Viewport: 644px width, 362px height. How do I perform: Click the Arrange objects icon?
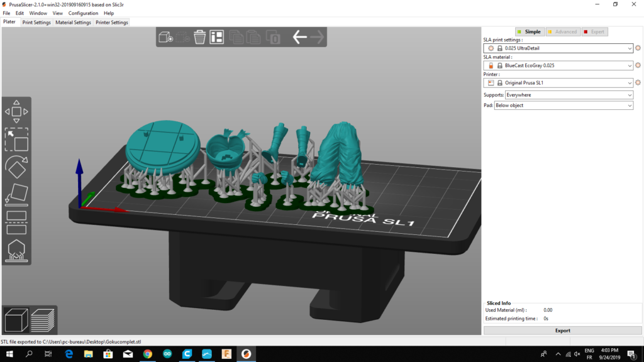216,37
